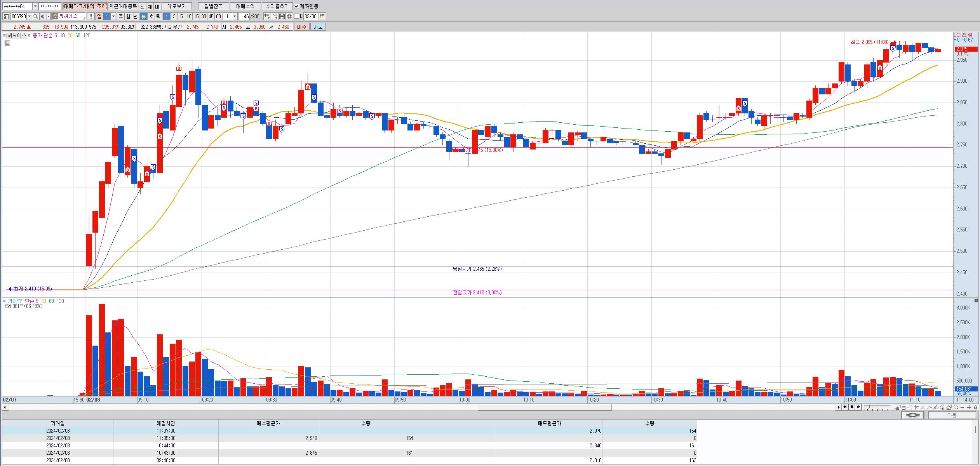Click the 다음 next button
Screen dimensions: 980x466
click(952, 415)
